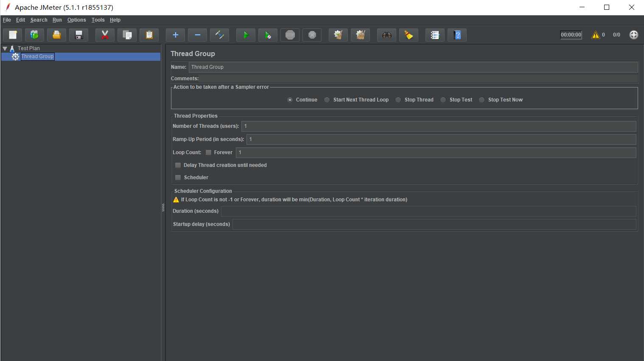This screenshot has width=644, height=361.
Task: Click the Loop Count value field
Action: (436, 152)
